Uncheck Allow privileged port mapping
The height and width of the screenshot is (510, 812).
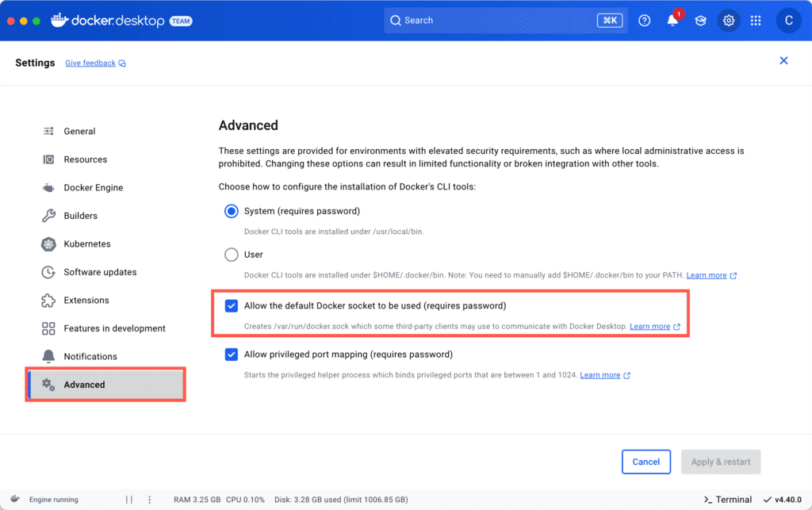(x=231, y=354)
